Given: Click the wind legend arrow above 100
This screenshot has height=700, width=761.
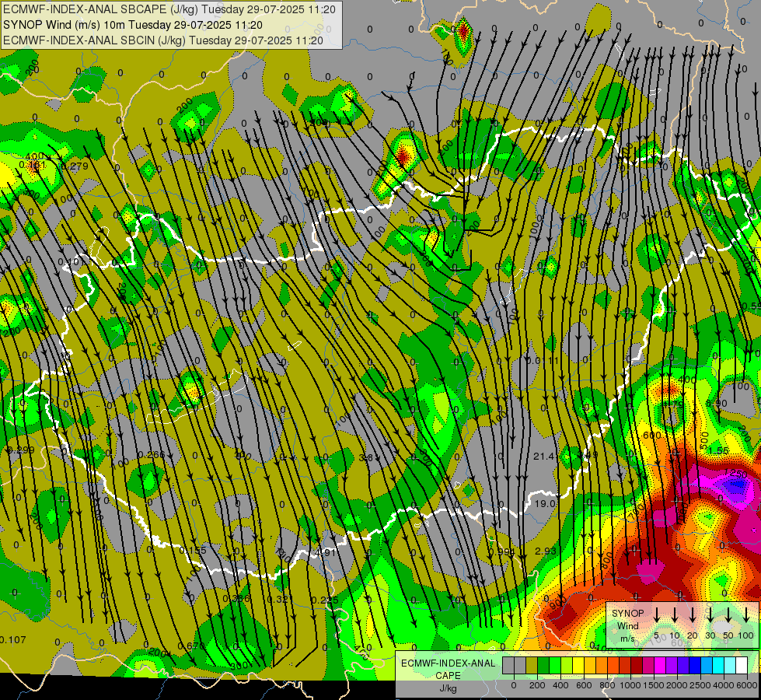Looking at the screenshot, I should click(746, 615).
